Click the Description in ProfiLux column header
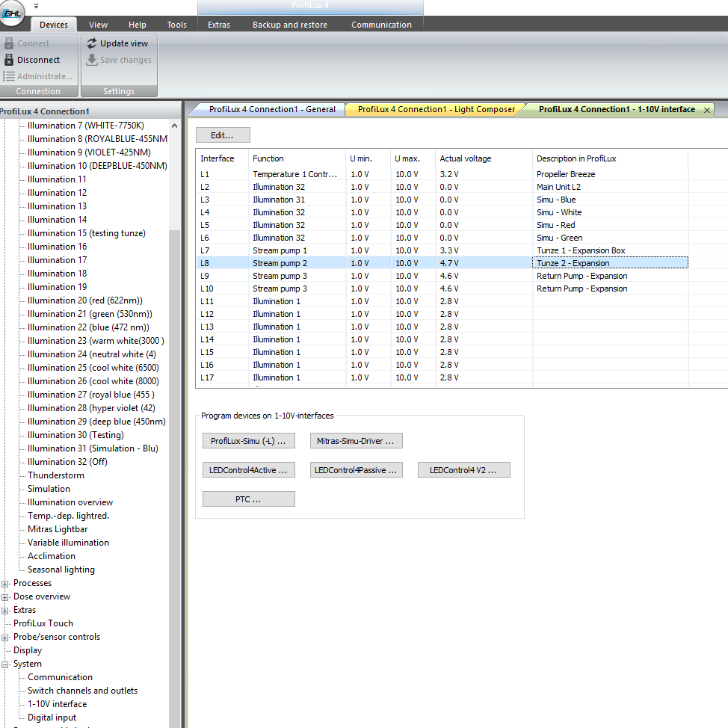This screenshot has width=728, height=728. coord(610,158)
